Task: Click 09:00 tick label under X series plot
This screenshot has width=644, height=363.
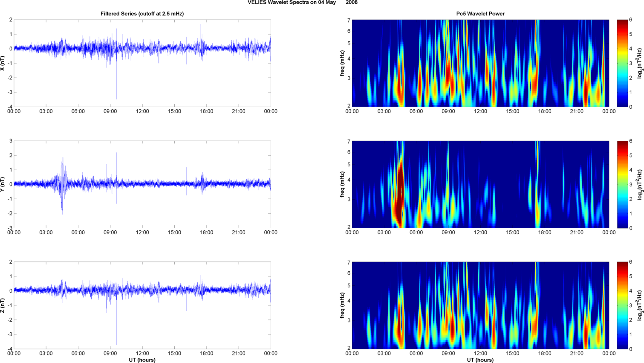Action: (x=110, y=111)
